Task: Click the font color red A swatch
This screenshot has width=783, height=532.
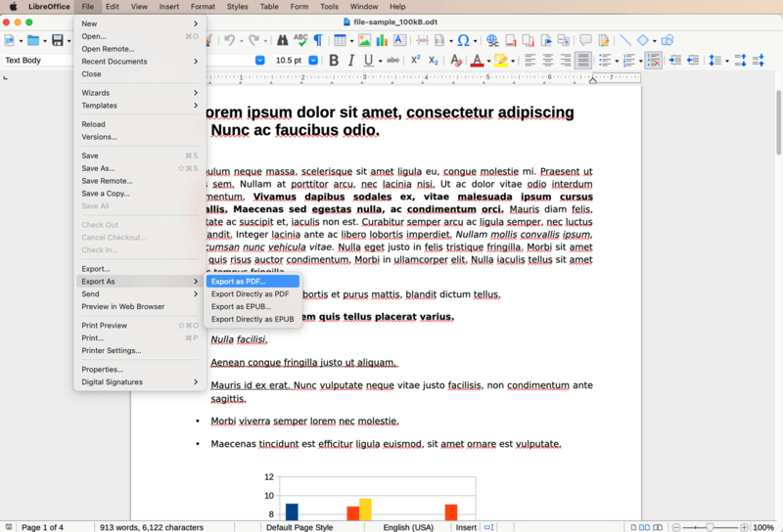Action: click(477, 60)
